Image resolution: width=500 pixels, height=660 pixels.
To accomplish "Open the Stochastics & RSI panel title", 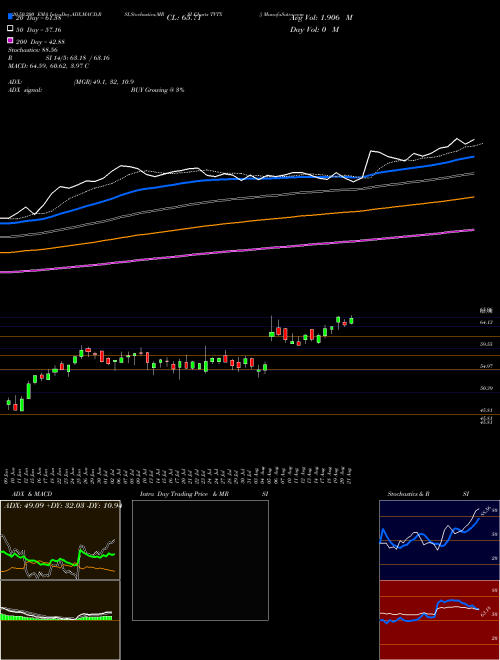I will [409, 494].
